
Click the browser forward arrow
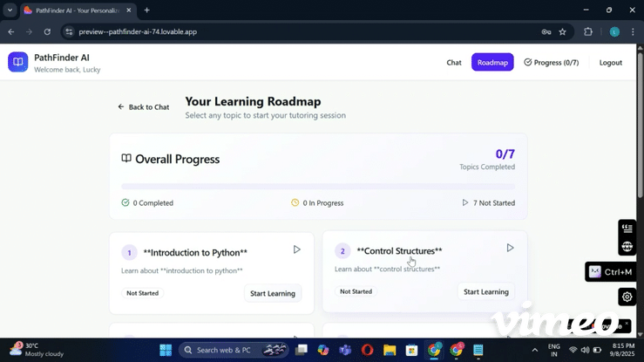tap(29, 31)
